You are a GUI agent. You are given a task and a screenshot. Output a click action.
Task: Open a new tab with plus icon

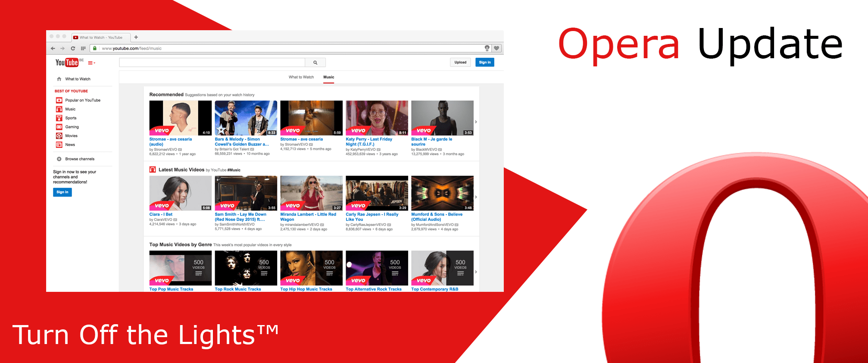(x=136, y=37)
